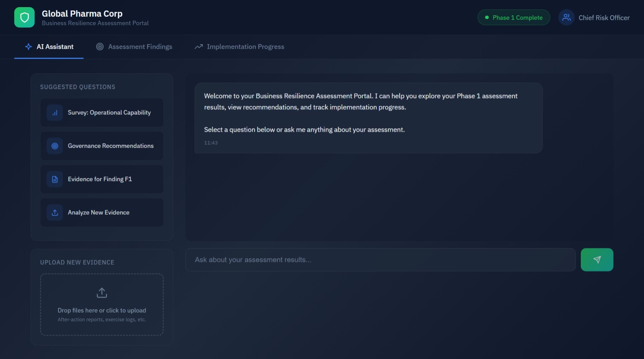Click the Ask about your assessment results input field

point(380,260)
